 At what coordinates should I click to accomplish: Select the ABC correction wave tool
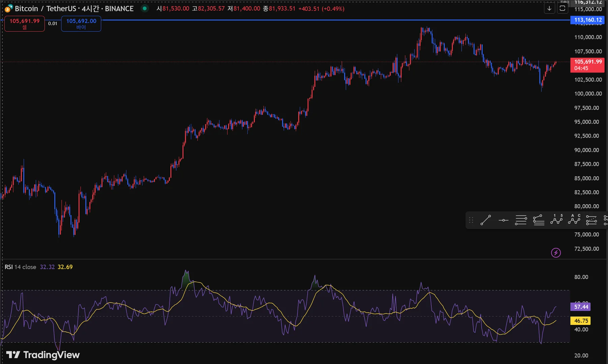click(x=574, y=219)
